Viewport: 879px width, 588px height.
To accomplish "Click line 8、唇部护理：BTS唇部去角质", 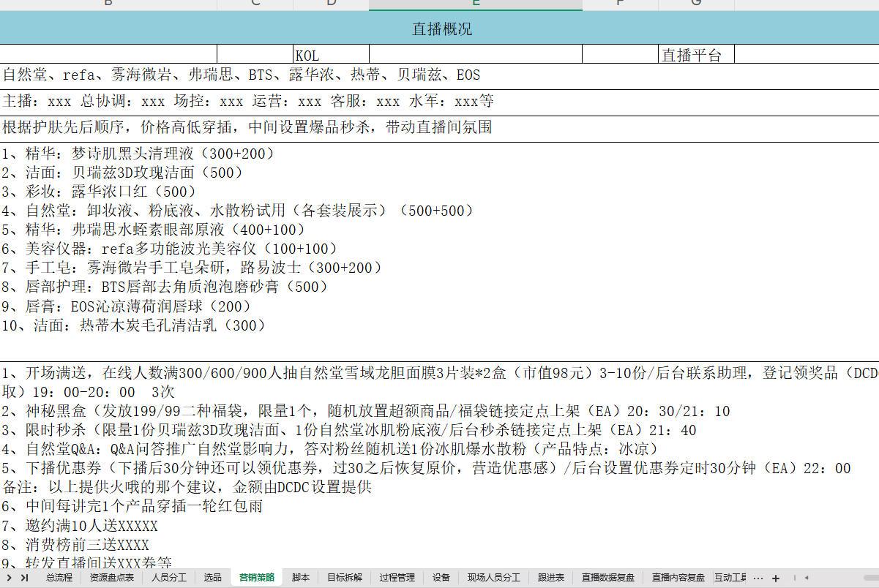I will click(165, 287).
